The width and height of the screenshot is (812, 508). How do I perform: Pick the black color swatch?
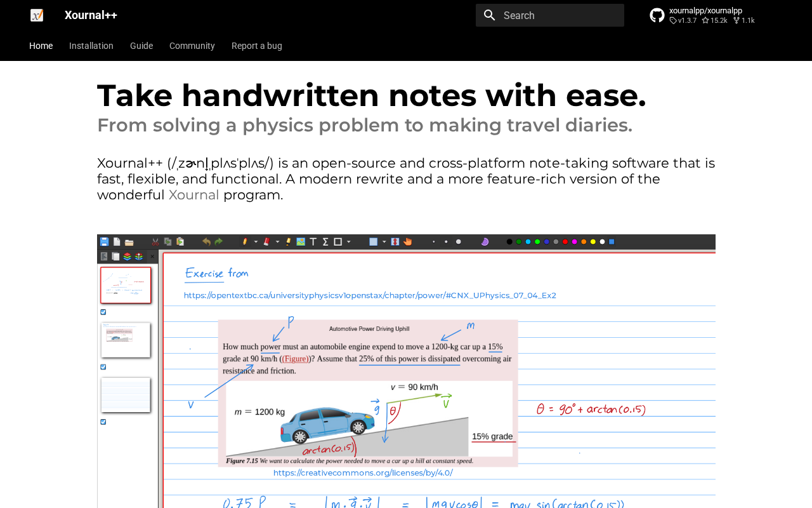coord(509,242)
